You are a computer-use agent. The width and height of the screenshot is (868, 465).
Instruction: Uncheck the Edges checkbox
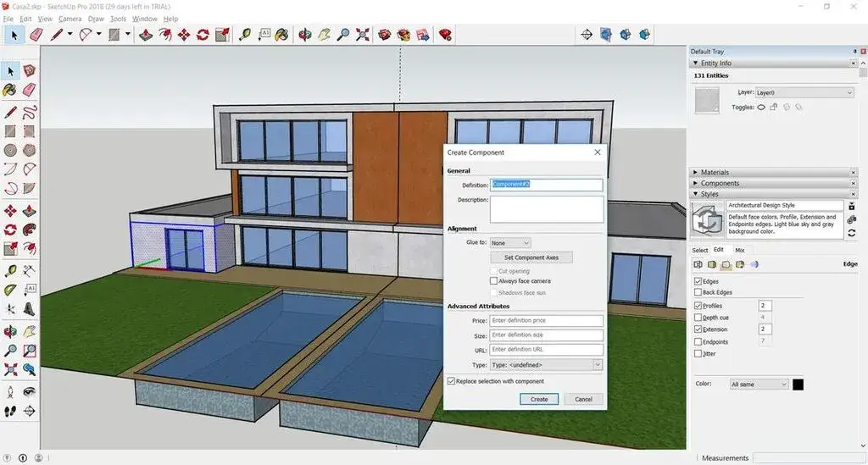[698, 281]
